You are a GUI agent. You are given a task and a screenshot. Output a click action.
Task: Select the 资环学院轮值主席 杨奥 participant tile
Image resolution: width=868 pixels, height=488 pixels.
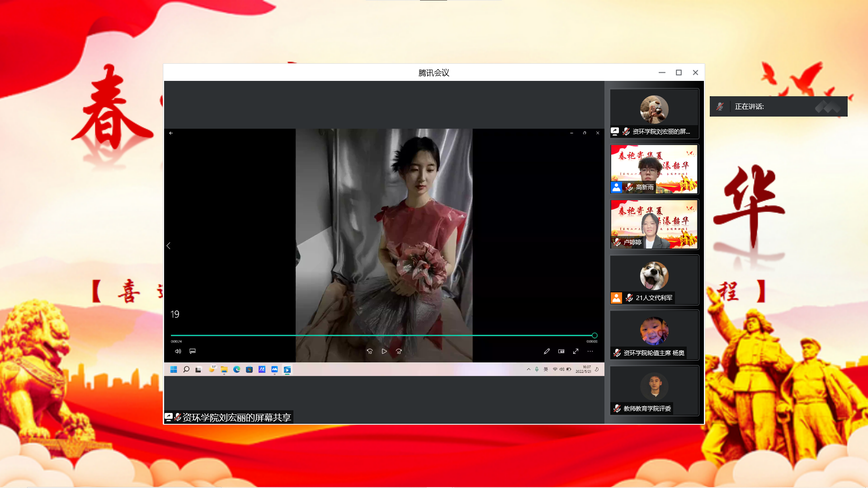pyautogui.click(x=654, y=335)
